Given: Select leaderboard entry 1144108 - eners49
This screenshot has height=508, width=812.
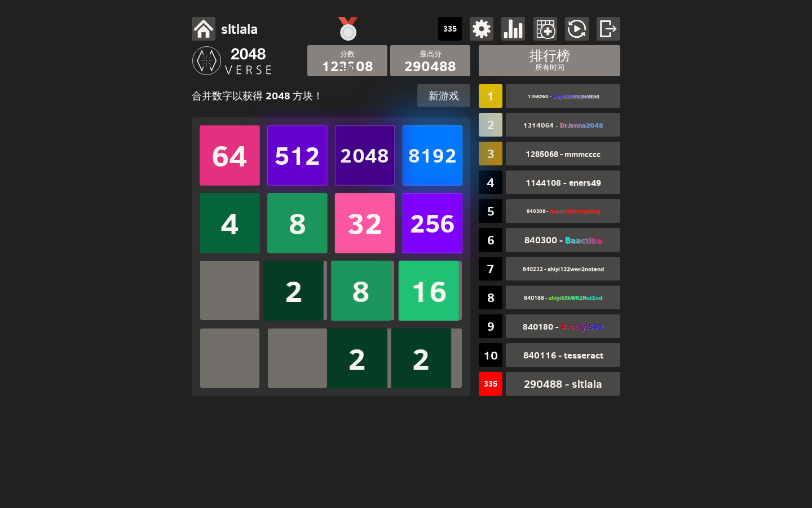Looking at the screenshot, I should click(563, 182).
